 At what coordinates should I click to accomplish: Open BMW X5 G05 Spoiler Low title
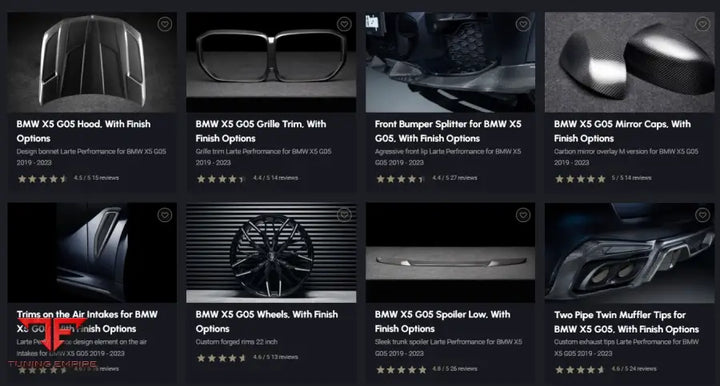(443, 322)
